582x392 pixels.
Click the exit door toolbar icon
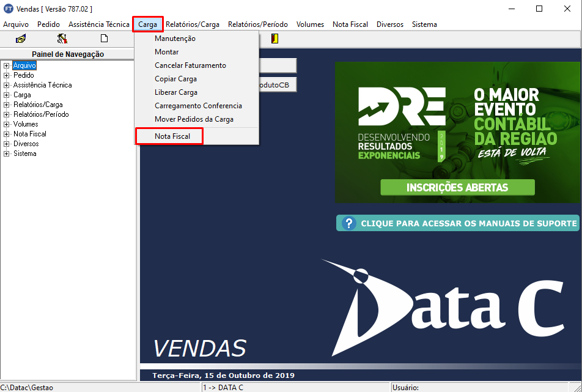pos(274,39)
